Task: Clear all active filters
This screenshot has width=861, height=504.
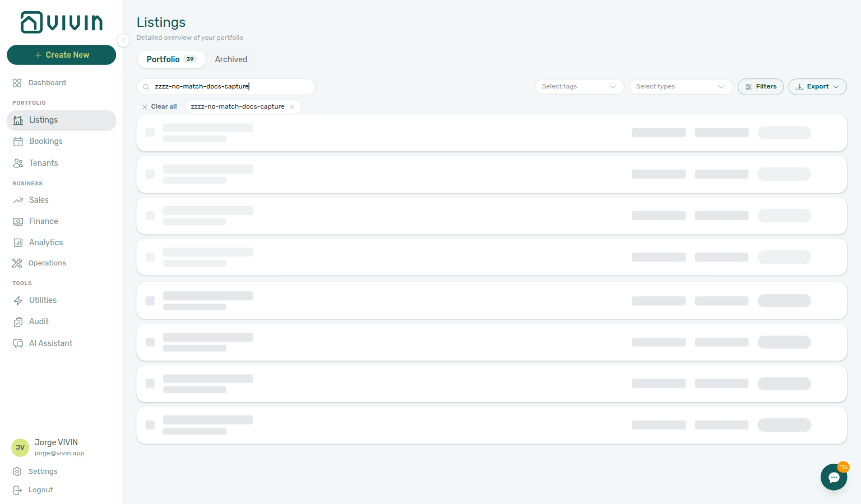Action: (x=159, y=107)
